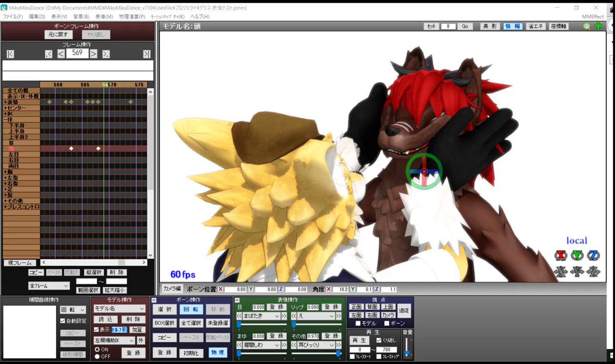Expand the +表情 row in the timeline
Screen dimensions: 615x364
5,102
